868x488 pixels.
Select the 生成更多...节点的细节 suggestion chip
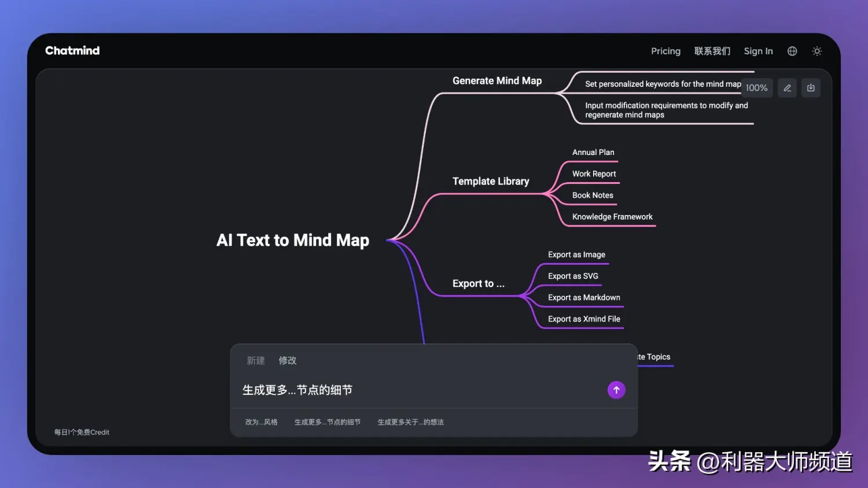[x=328, y=422]
